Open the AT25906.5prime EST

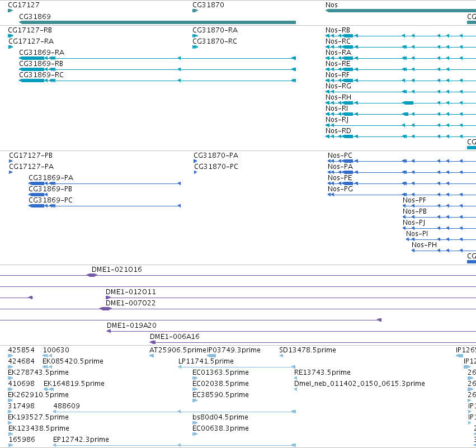[x=178, y=350]
